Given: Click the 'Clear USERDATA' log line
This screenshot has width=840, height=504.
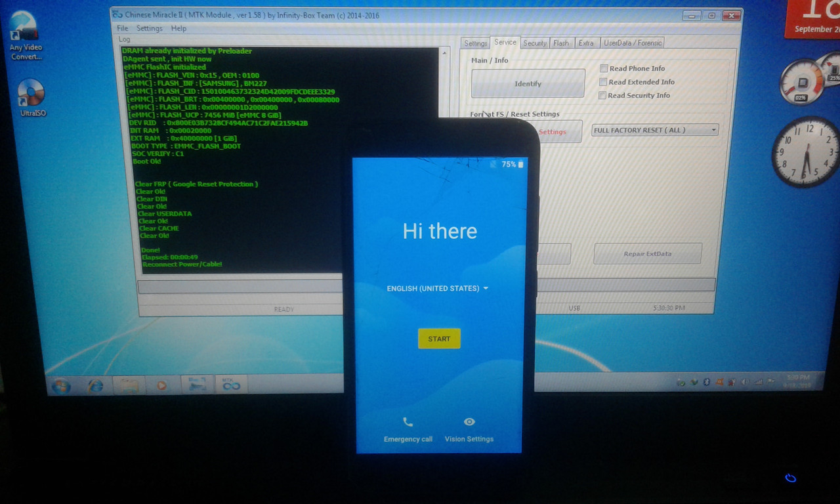Looking at the screenshot, I should [165, 213].
